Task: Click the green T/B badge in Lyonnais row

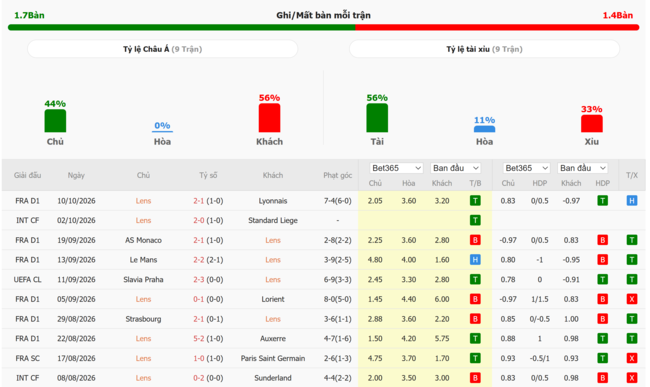Action: (x=475, y=201)
